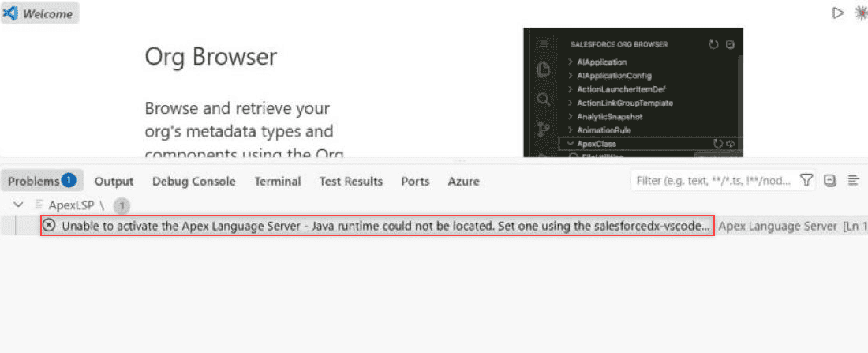Screen dimensions: 868x353
Task: Open the Welcome editor tab
Action: coord(40,13)
